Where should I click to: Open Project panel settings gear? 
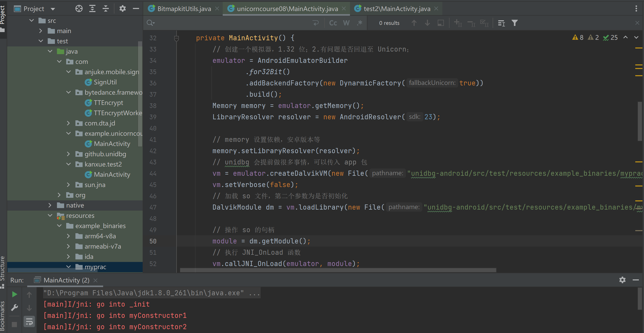[x=123, y=9]
